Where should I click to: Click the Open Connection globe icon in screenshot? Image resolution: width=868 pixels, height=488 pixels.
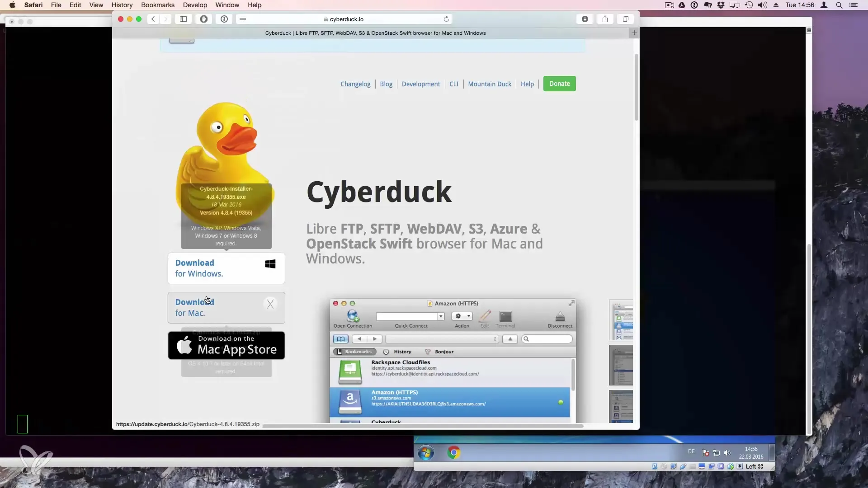(x=353, y=316)
